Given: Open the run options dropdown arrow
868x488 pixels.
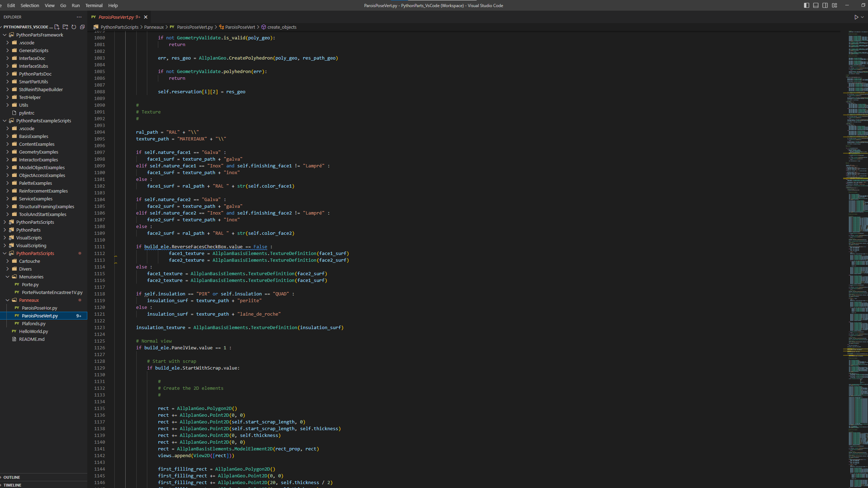Looking at the screenshot, I should click(x=862, y=17).
